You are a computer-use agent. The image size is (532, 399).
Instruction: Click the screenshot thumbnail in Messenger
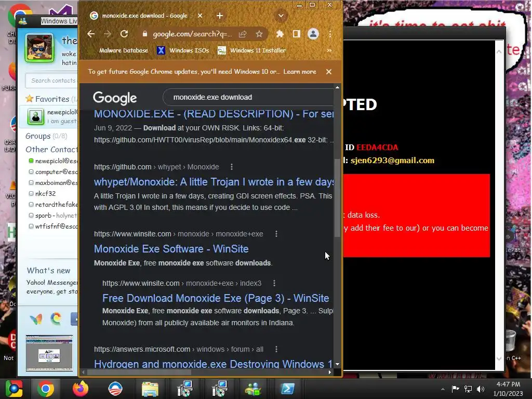(49, 353)
